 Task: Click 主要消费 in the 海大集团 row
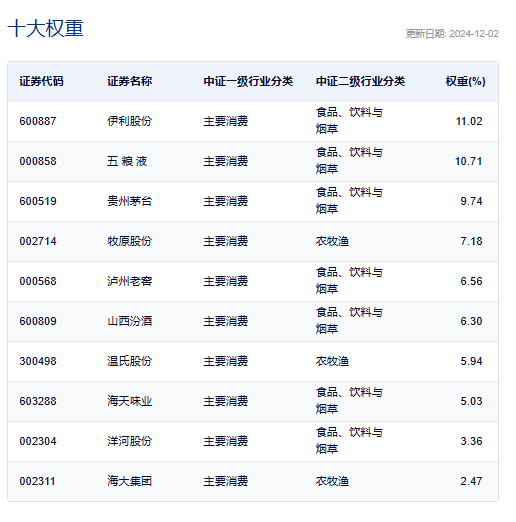coord(226,481)
